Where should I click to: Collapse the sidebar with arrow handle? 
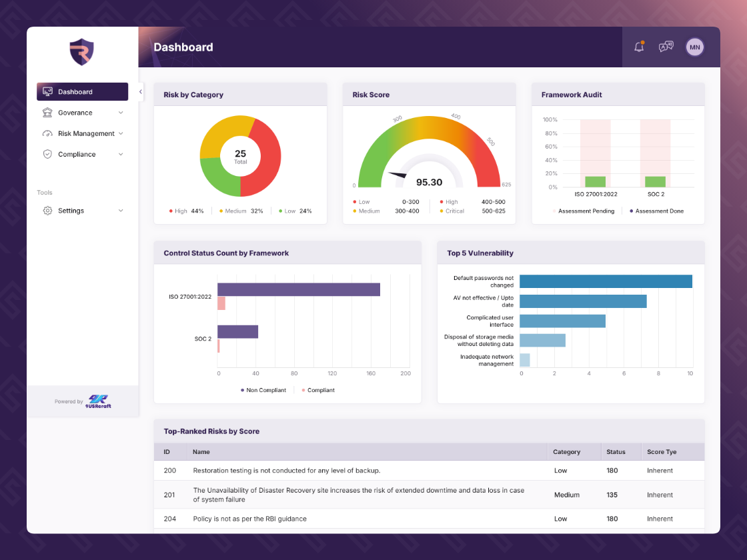(x=141, y=91)
